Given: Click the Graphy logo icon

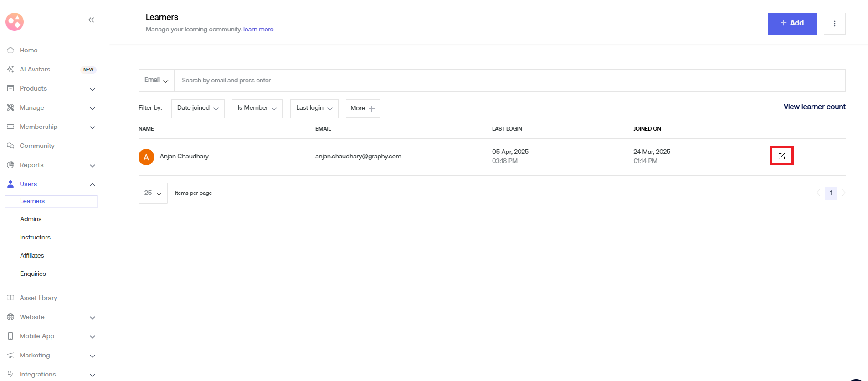Looking at the screenshot, I should 15,21.
